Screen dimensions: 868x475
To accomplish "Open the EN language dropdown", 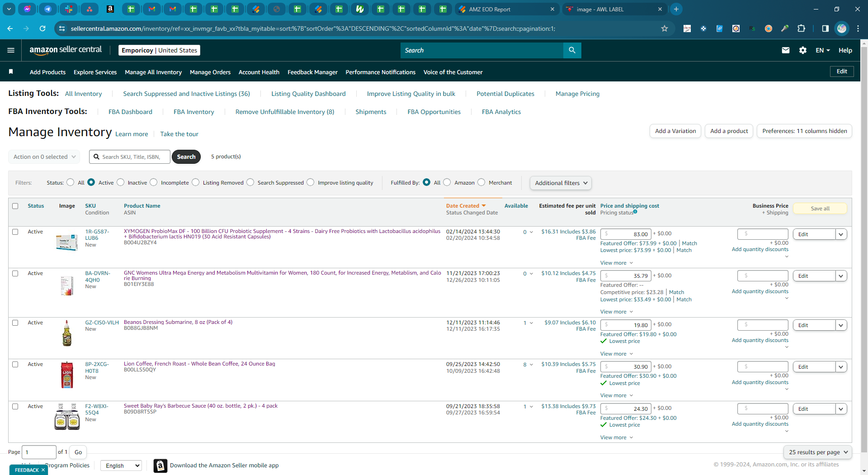I will 823,50.
